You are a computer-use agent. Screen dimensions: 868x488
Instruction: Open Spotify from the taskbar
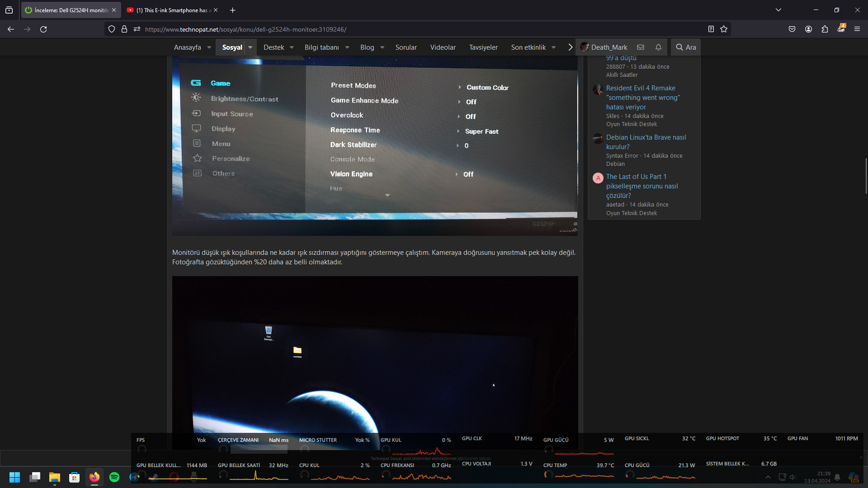pos(114,477)
